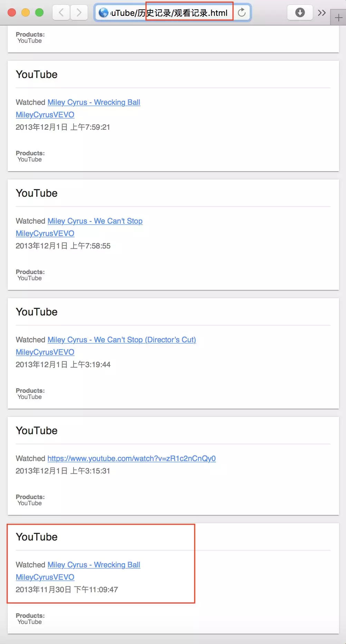The image size is (346, 644).
Task: Open Wrecking Ball link watched at 7:59:21
Action: pyautogui.click(x=94, y=103)
